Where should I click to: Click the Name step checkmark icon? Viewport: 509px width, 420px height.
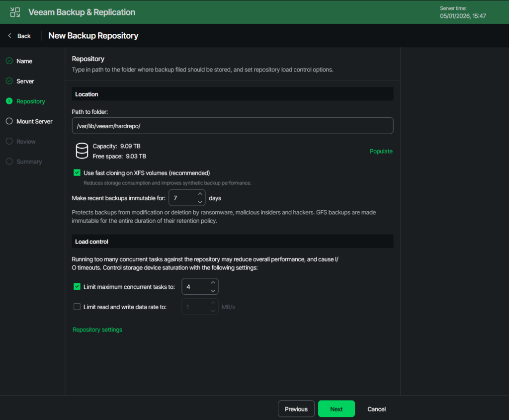point(9,61)
